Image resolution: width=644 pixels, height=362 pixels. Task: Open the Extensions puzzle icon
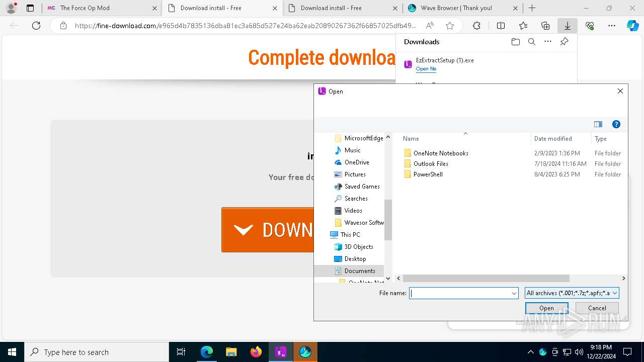476,26
